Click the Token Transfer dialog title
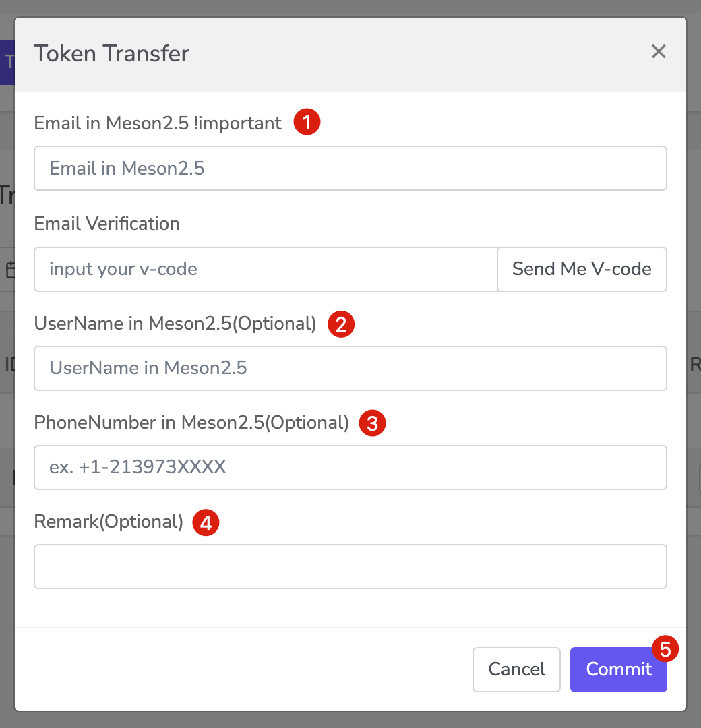This screenshot has height=728, width=701. click(x=111, y=53)
